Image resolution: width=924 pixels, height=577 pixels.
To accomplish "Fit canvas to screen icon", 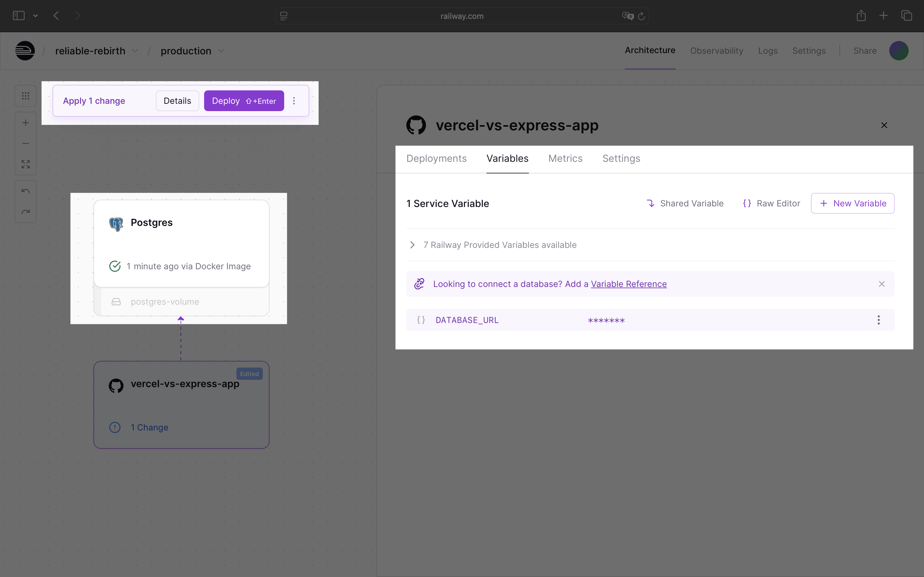I will click(x=26, y=164).
